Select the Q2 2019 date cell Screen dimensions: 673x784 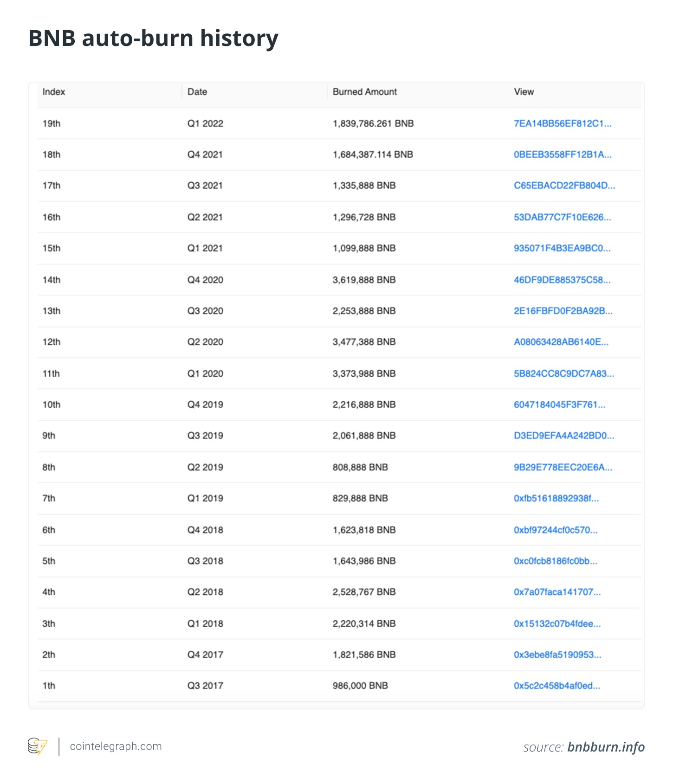coord(205,467)
